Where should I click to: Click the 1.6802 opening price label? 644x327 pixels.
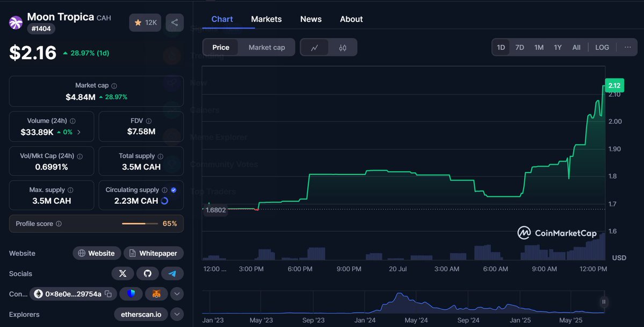pos(215,210)
